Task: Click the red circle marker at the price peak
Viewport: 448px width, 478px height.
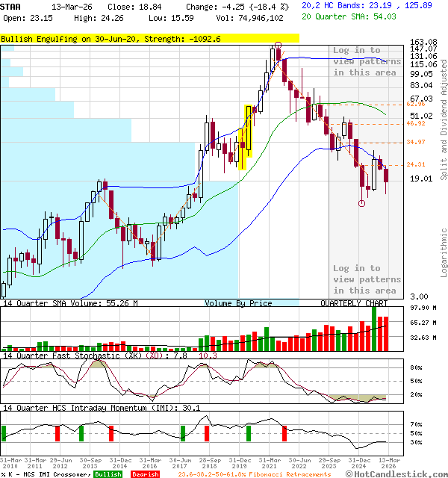Action: tap(278, 46)
